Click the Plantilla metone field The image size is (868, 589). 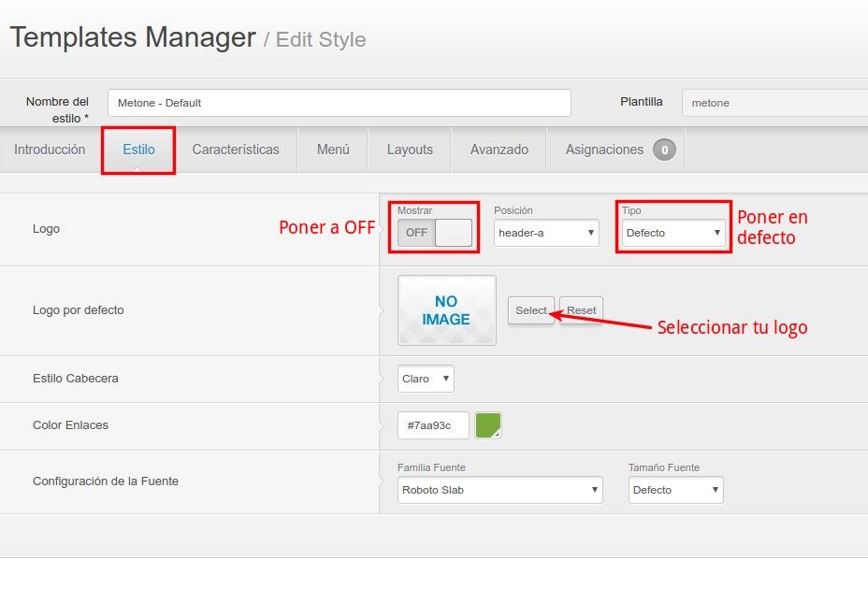tap(775, 103)
